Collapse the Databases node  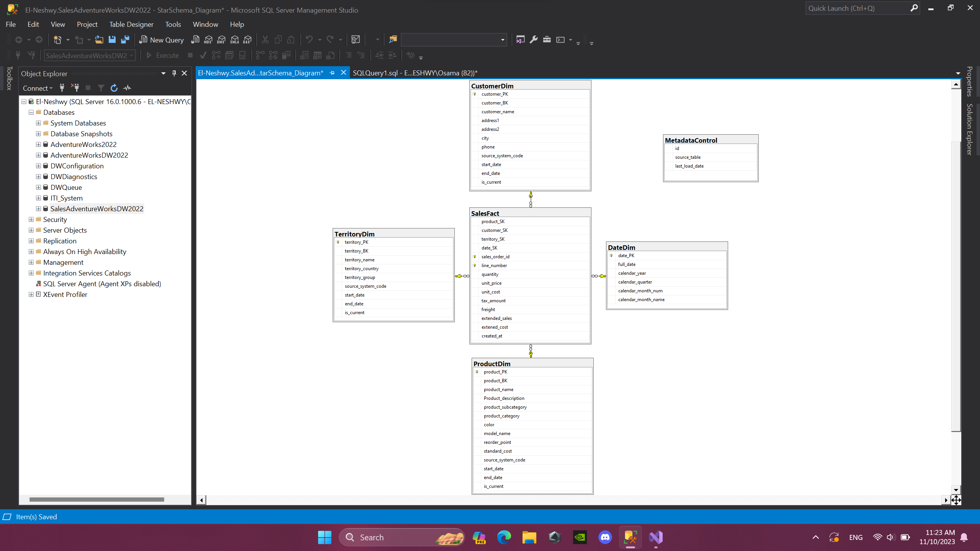pos(31,112)
